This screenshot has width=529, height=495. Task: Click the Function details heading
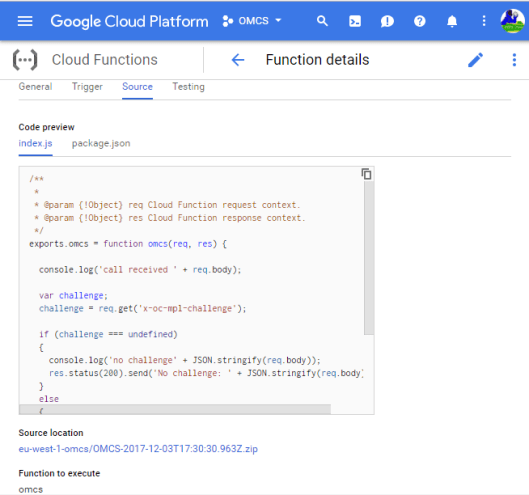pos(317,60)
